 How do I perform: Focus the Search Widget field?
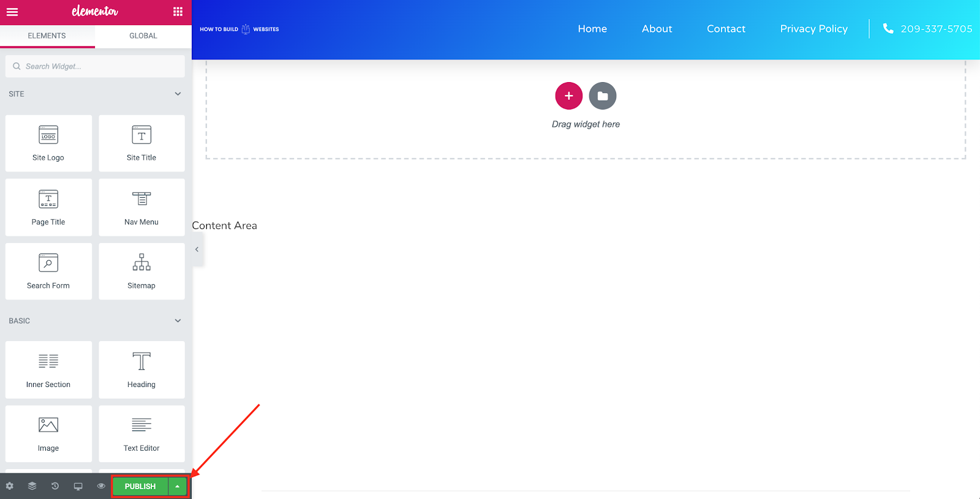[x=95, y=66]
